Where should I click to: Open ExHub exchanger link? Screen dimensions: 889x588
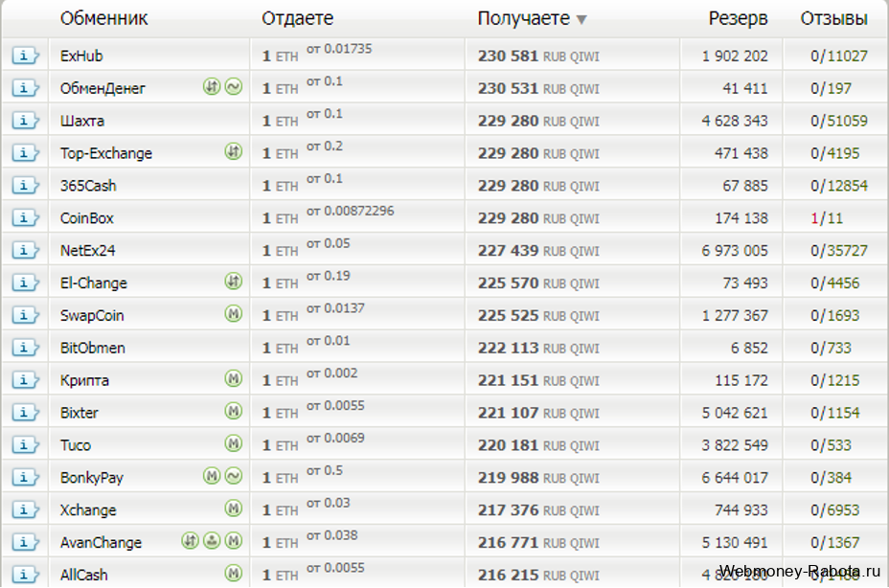click(x=81, y=56)
